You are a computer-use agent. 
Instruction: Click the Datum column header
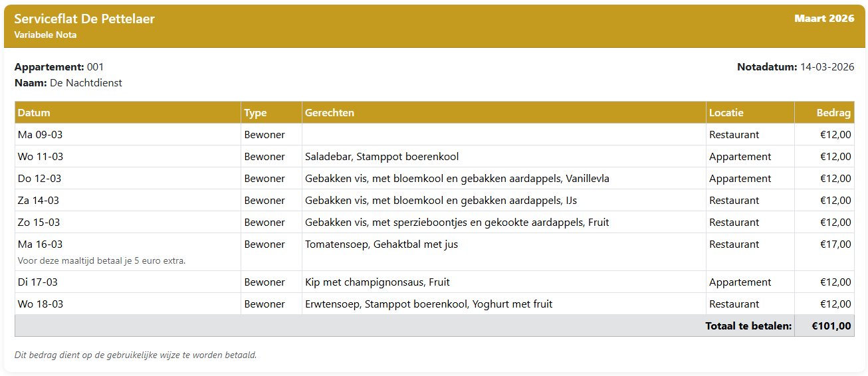(34, 113)
